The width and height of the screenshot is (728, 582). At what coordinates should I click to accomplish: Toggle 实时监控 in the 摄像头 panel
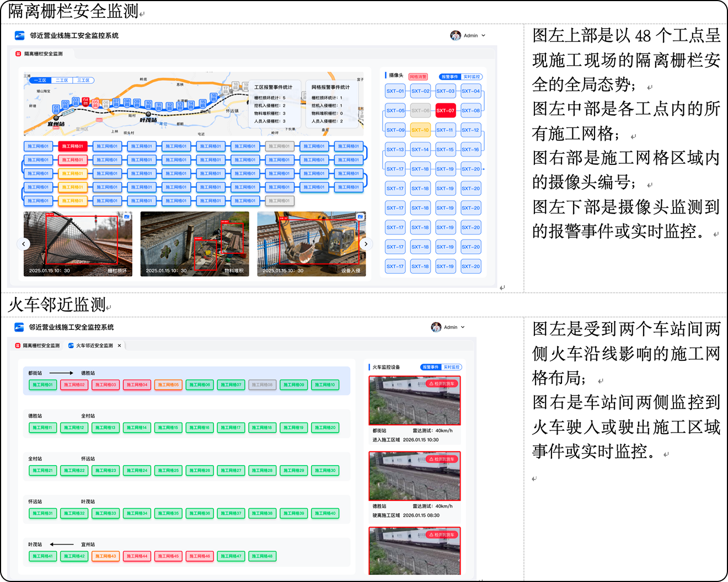click(x=472, y=77)
